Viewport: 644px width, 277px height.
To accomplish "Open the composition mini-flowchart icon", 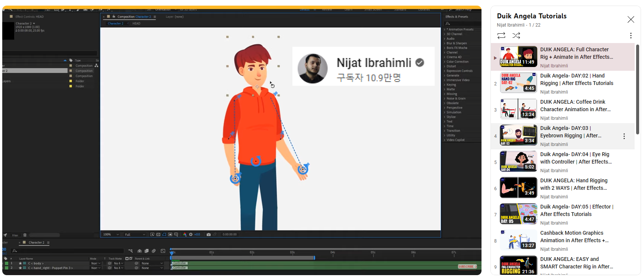I will pos(130,251).
